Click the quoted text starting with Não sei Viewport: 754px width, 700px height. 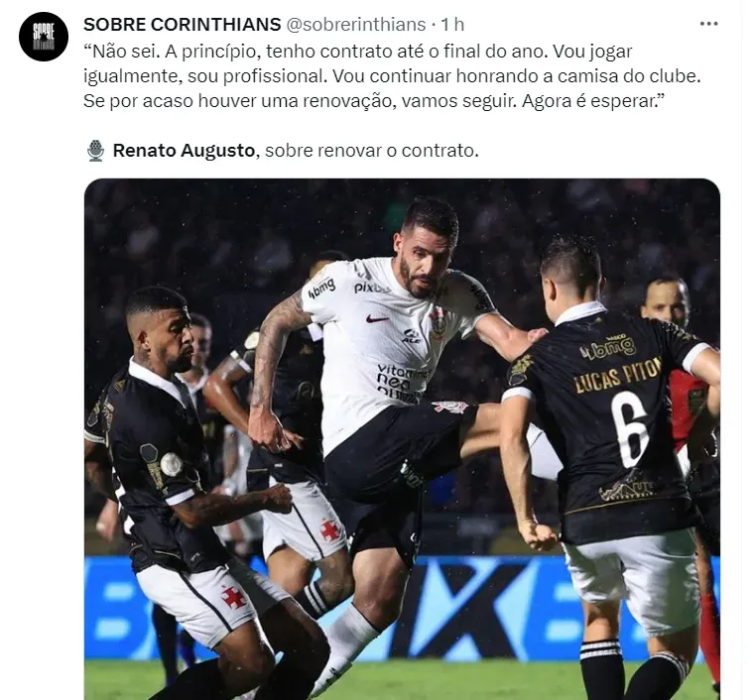[392, 76]
